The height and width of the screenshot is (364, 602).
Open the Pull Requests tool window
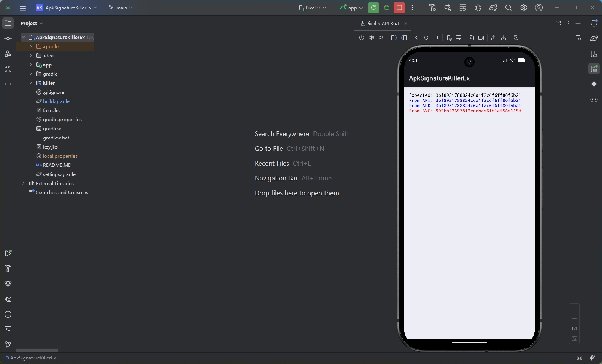click(x=8, y=69)
